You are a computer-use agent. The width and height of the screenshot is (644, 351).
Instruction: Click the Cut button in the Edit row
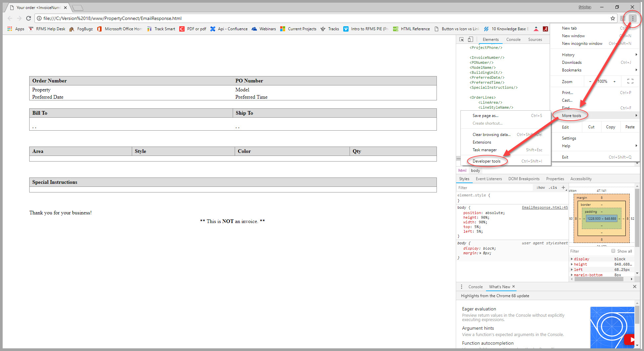(x=591, y=127)
